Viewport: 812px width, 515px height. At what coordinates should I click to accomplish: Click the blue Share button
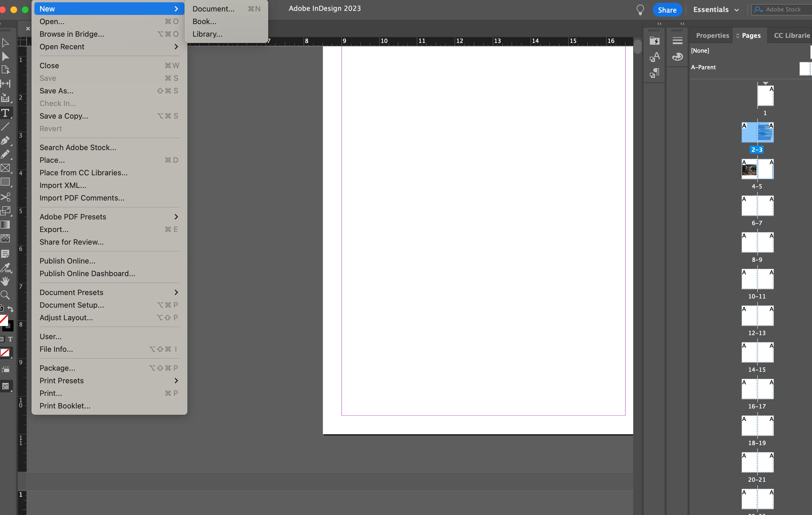pos(667,10)
